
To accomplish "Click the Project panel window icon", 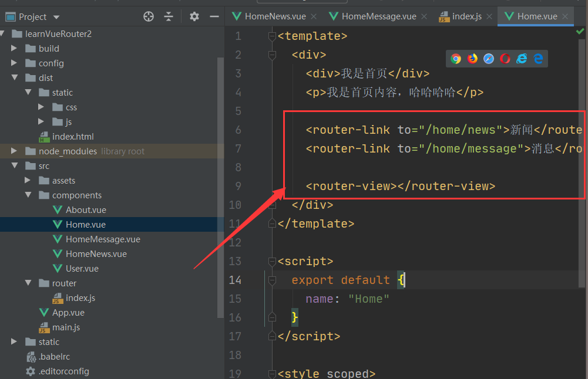I will [x=11, y=17].
